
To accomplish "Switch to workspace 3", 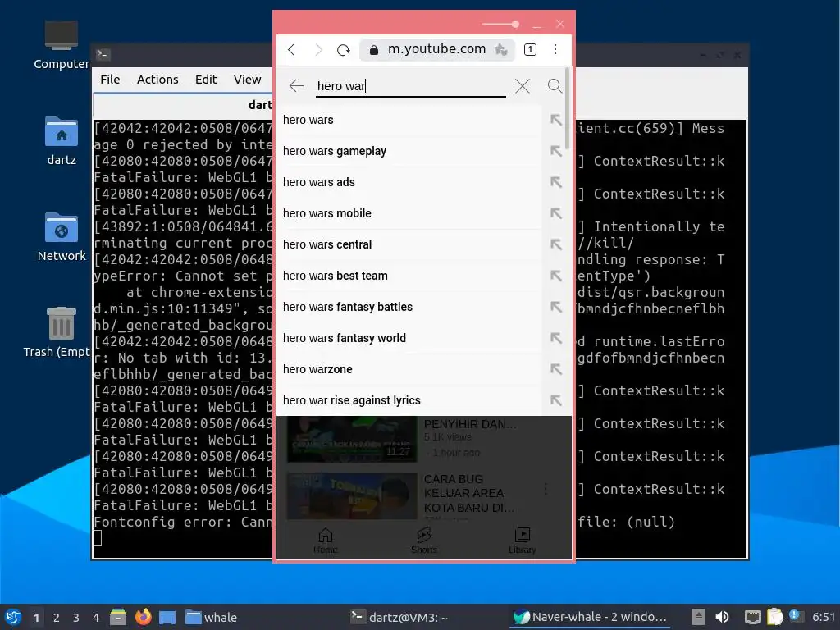I will click(76, 618).
